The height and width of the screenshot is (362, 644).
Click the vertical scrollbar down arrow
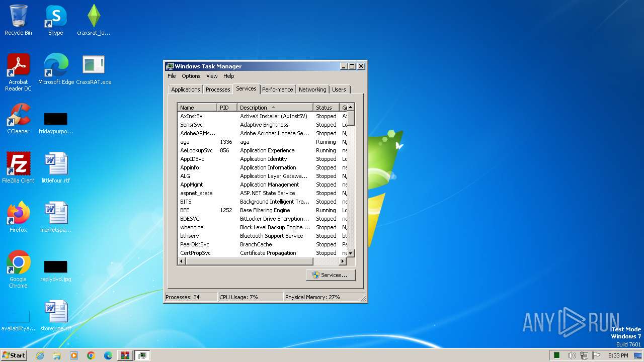(351, 253)
